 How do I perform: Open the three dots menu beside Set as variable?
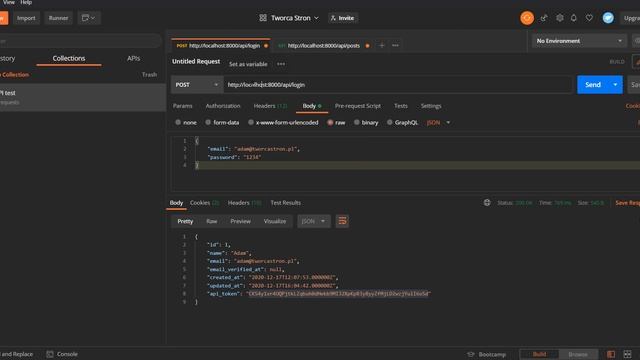281,64
